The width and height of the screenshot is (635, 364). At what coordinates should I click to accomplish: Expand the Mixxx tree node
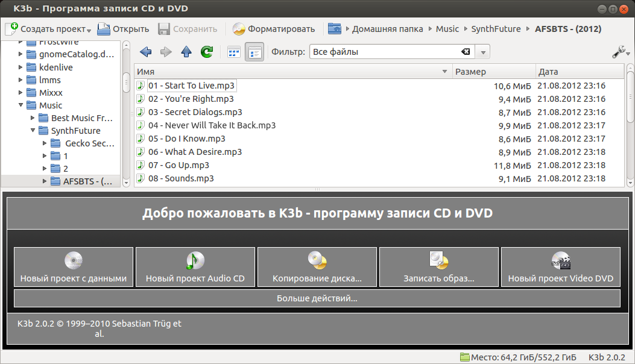point(21,93)
